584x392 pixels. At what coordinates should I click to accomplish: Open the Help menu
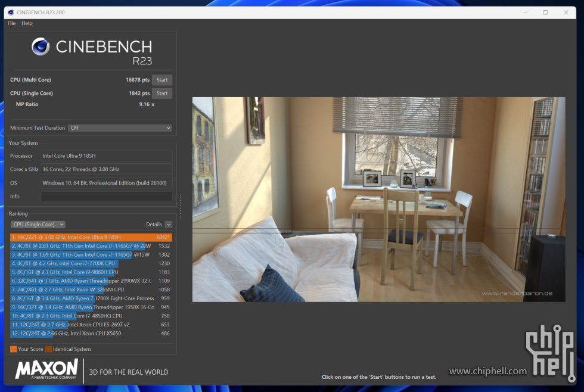coord(27,23)
